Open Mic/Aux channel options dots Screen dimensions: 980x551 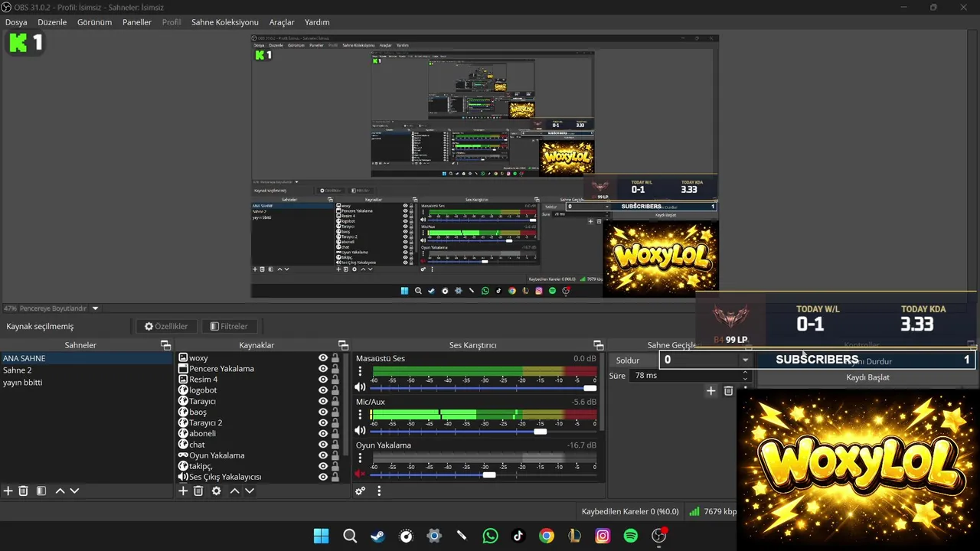coord(360,414)
